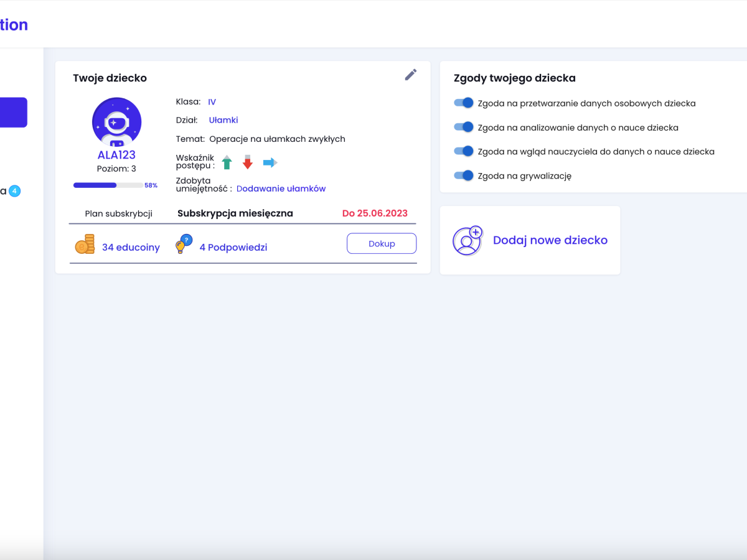The width and height of the screenshot is (747, 560).
Task: Open the Ułamki section link
Action: click(x=223, y=120)
